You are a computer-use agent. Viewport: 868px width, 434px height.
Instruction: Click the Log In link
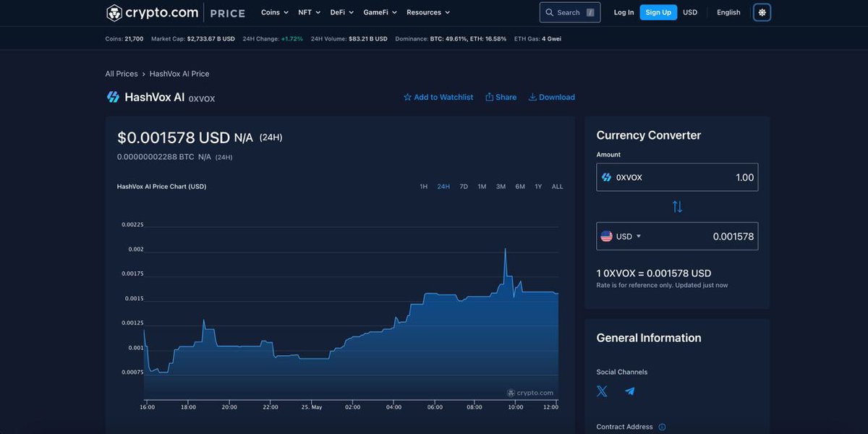(x=624, y=12)
